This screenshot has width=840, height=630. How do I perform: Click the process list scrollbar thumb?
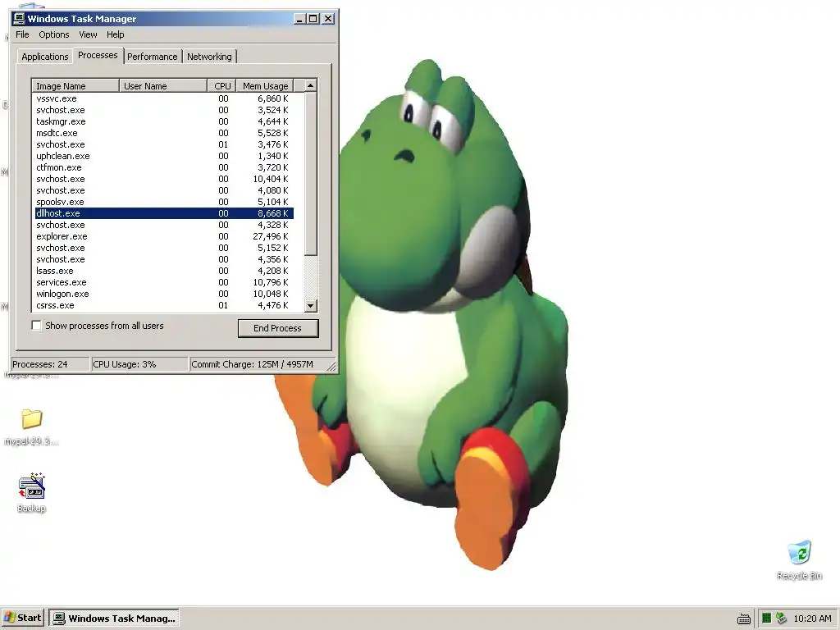[x=311, y=174]
